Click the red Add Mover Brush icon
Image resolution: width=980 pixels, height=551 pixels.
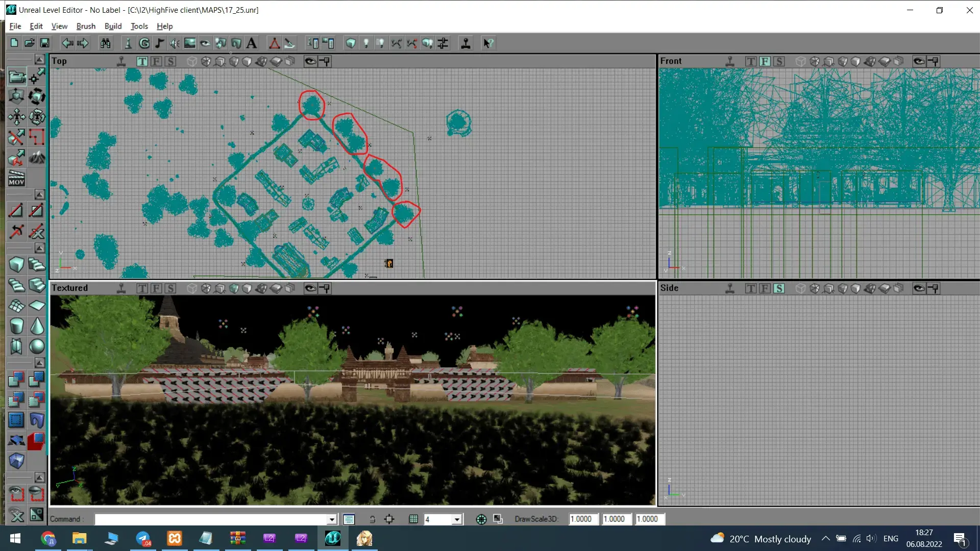tap(37, 440)
